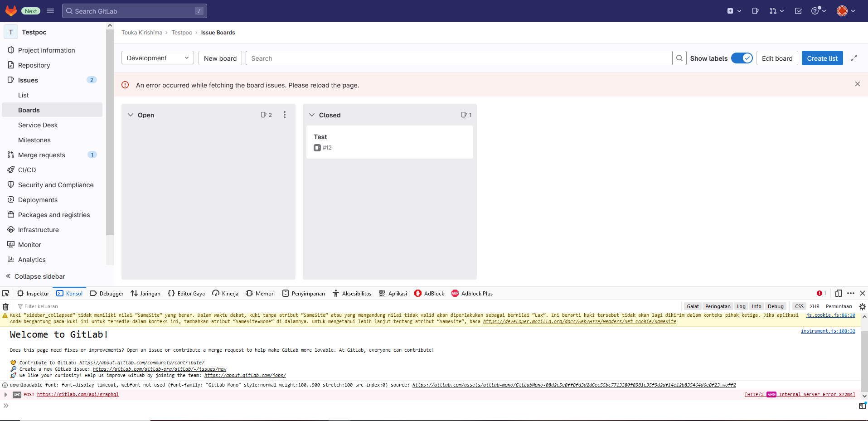Toggle the CSS console filter
This screenshot has height=421, width=868.
(799, 306)
